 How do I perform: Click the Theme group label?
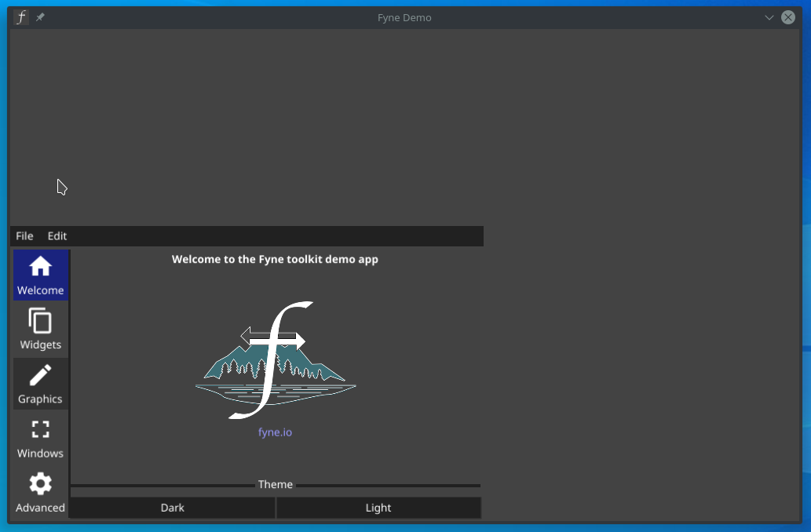point(275,484)
